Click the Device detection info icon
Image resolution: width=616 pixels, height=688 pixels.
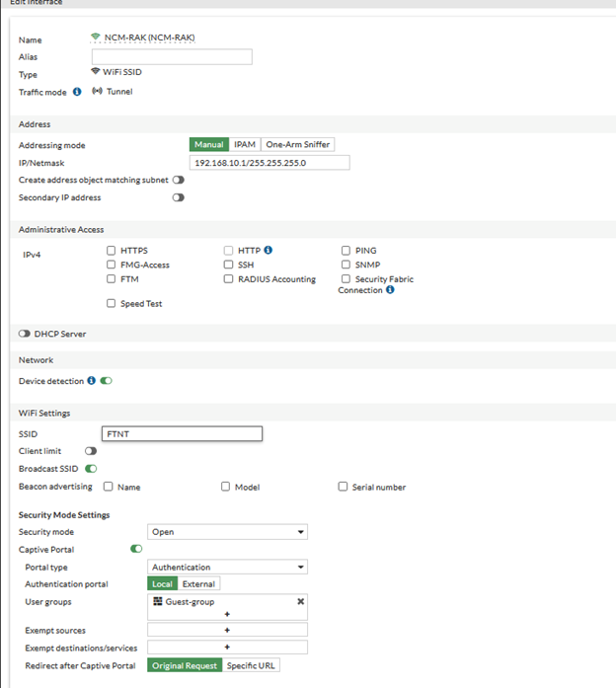91,380
